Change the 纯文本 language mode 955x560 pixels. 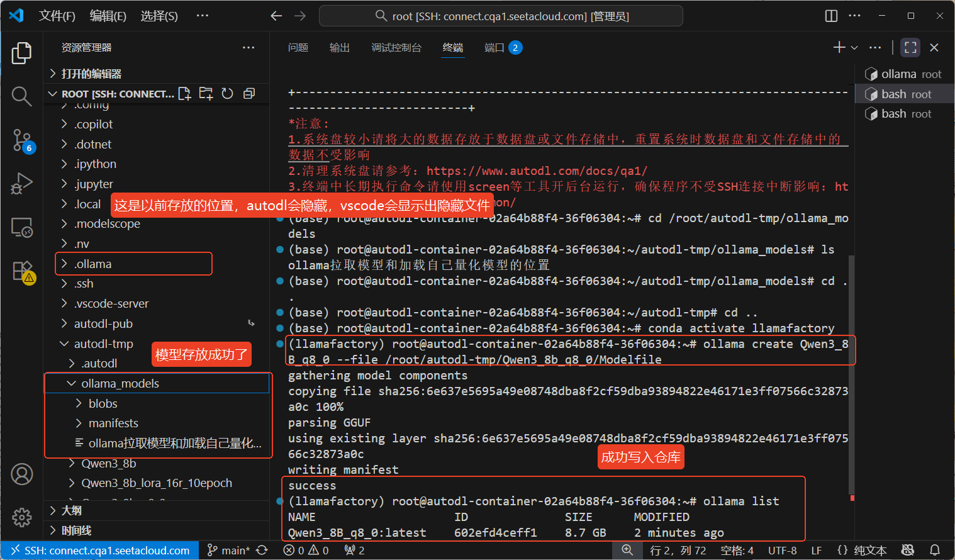(x=870, y=551)
